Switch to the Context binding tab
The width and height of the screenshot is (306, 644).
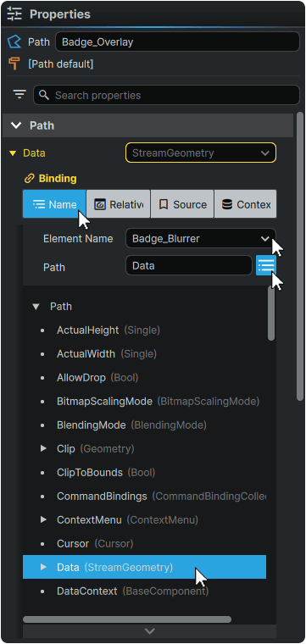coord(246,204)
